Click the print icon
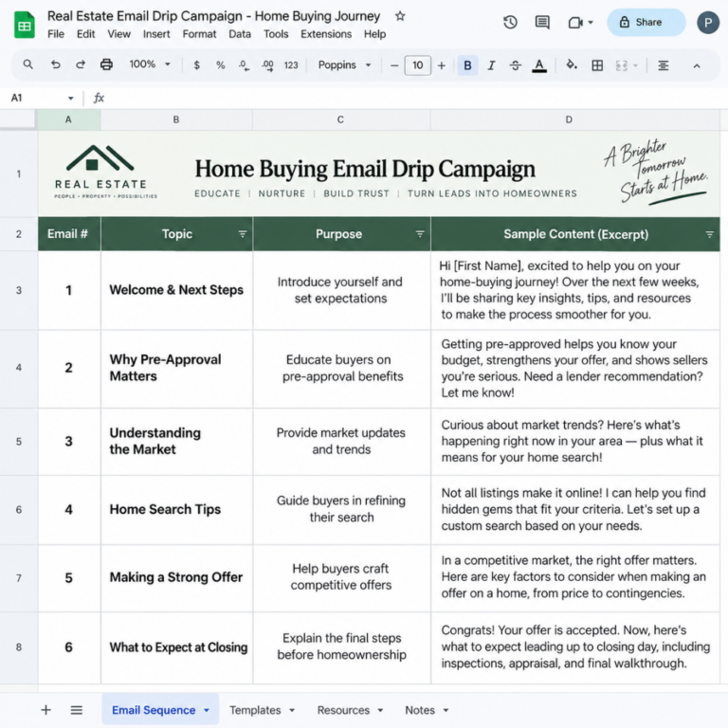728x728 pixels. (x=106, y=65)
